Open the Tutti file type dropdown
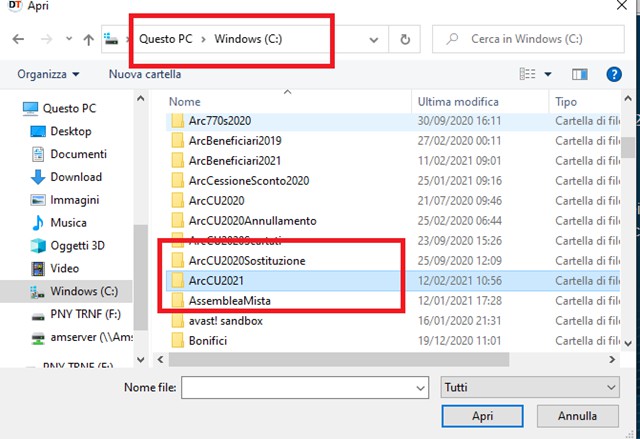Image resolution: width=640 pixels, height=439 pixels. click(x=530, y=388)
